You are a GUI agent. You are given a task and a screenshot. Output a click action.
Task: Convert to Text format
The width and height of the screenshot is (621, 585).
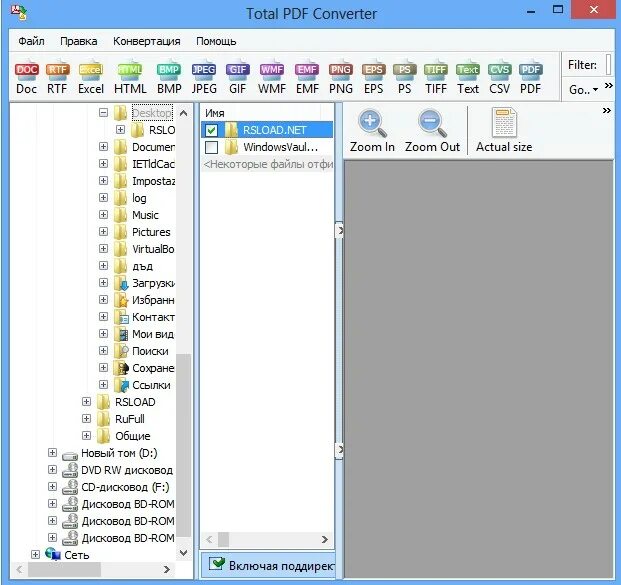tap(468, 78)
